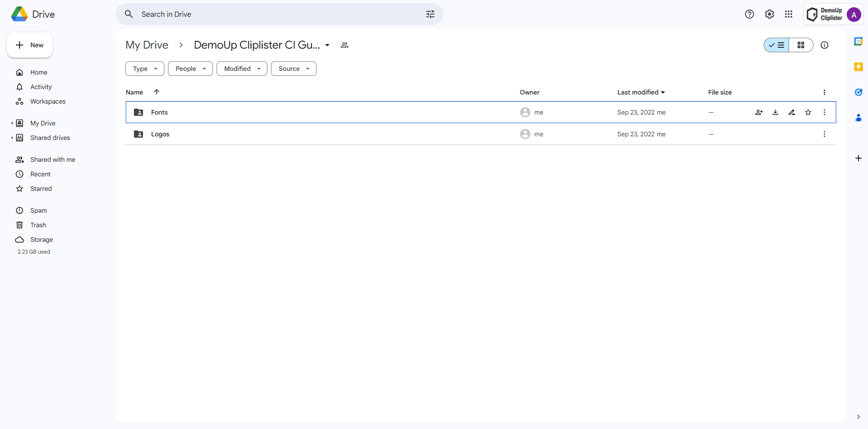Open Contacts from the side panel
Screen dimensions: 868x429
[858, 118]
